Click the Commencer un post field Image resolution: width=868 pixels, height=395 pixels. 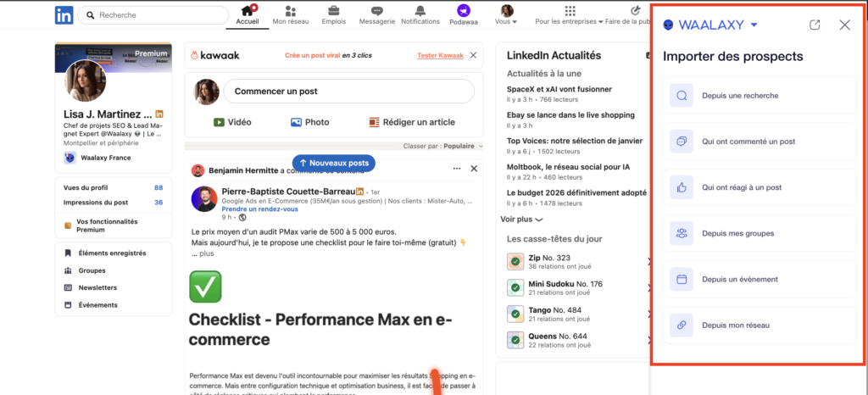point(348,92)
